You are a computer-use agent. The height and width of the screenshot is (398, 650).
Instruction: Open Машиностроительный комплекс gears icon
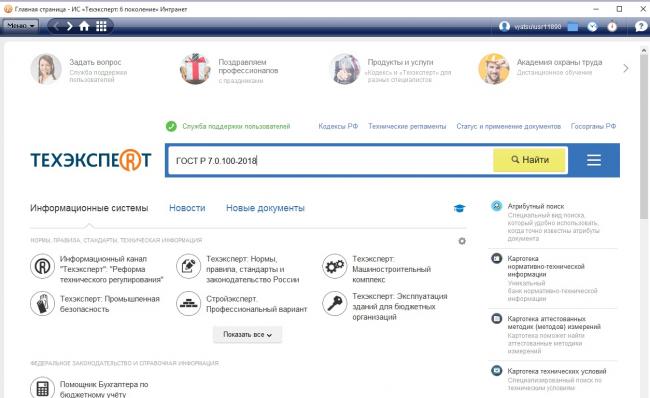tap(335, 266)
